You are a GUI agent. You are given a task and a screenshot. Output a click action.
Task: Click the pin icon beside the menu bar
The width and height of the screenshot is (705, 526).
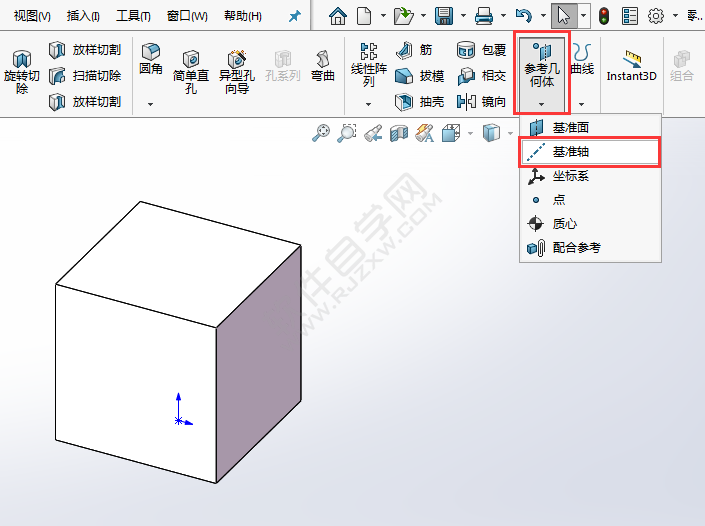point(294,17)
